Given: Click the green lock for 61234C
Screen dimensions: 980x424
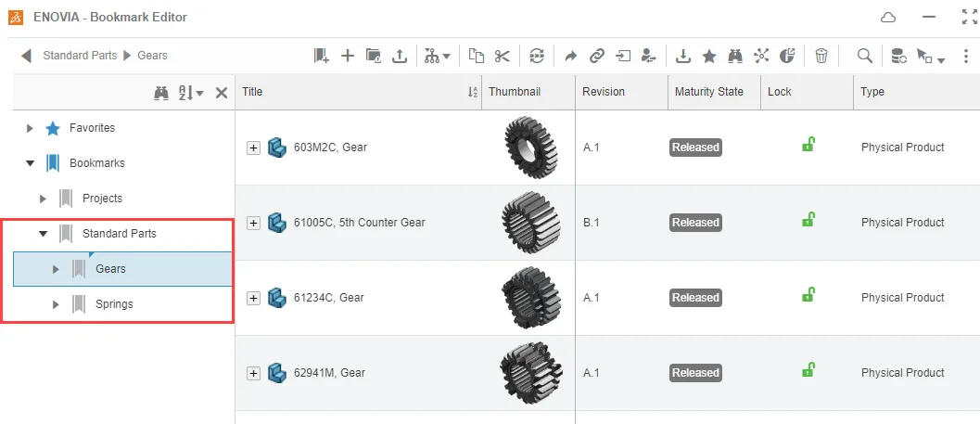Looking at the screenshot, I should 808,295.
